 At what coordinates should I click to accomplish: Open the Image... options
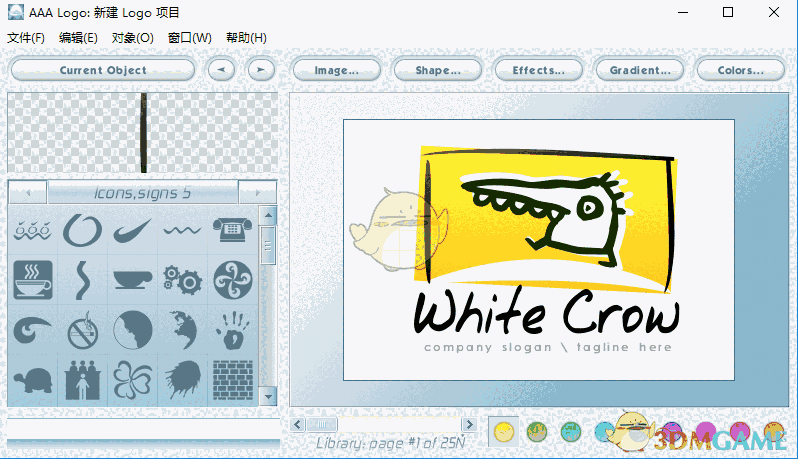click(x=336, y=70)
